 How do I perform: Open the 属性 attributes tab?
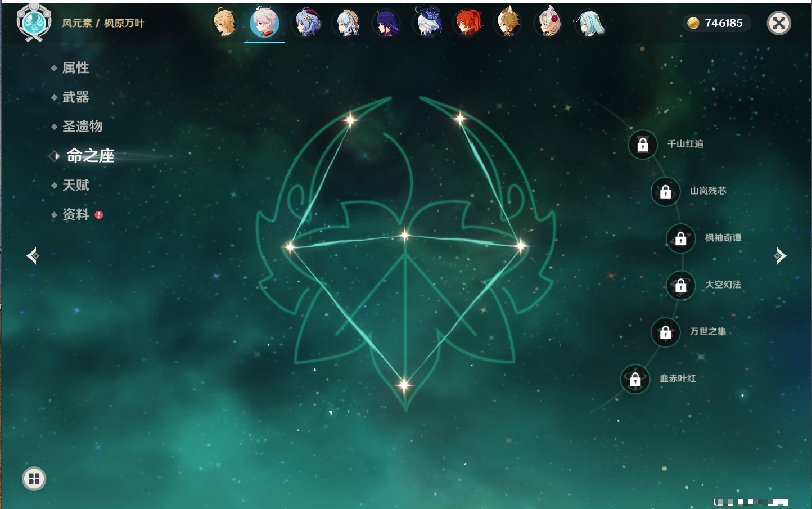pos(75,68)
